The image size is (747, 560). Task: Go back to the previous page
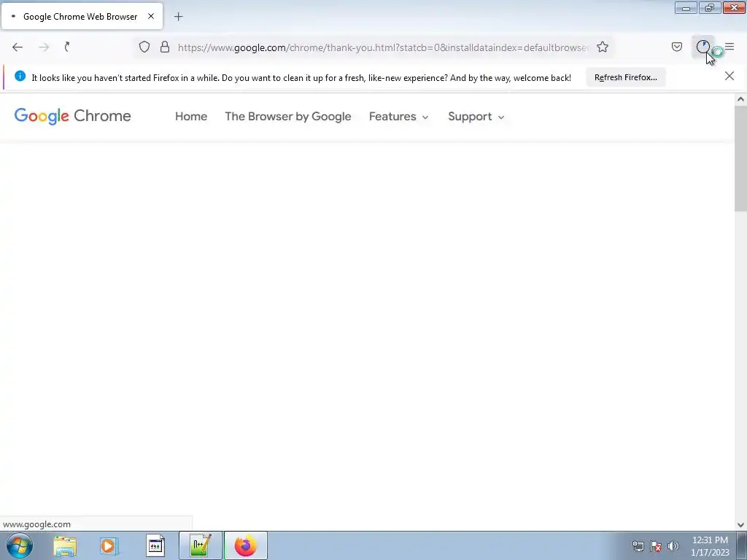[18, 47]
